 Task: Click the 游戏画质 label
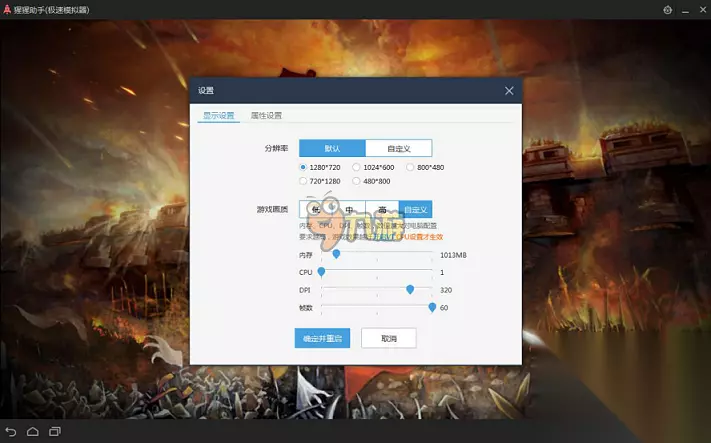[273, 209]
